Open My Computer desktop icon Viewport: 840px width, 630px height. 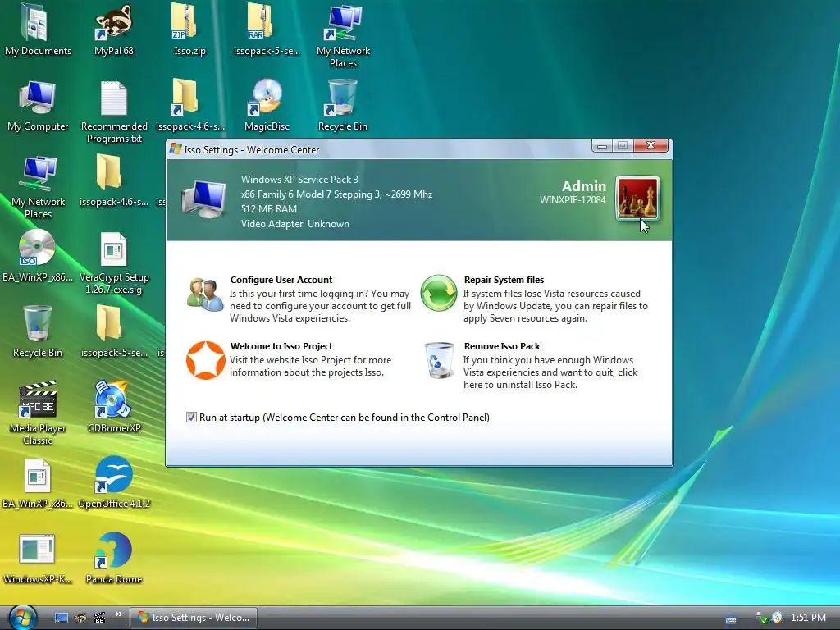pyautogui.click(x=38, y=105)
